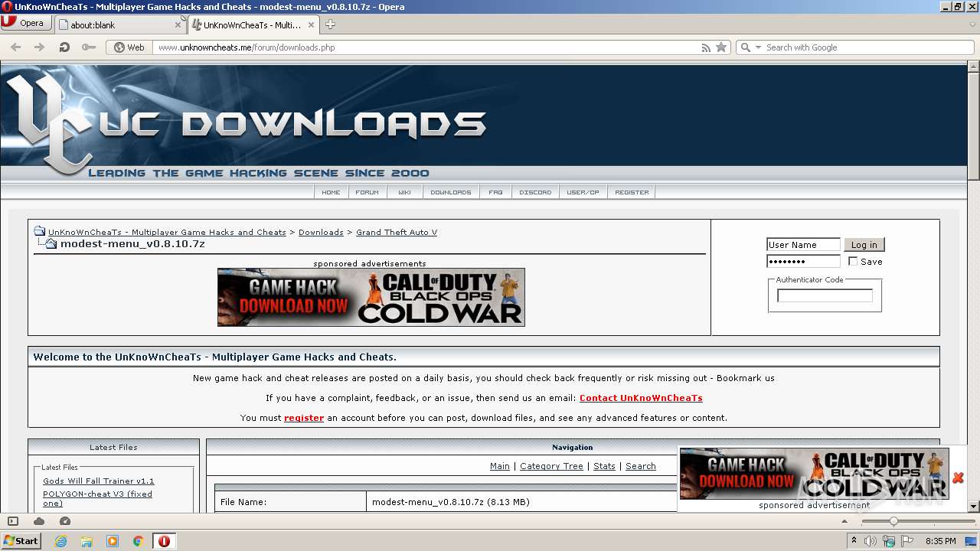Launch Google Chrome from taskbar
Viewport: 980px width, 551px height.
coord(138,541)
